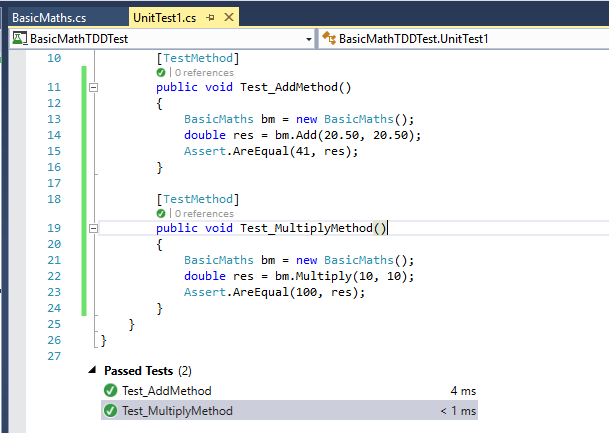Image resolution: width=609 pixels, height=433 pixels.
Task: Open the BasicMathTDDTest project dropdown
Action: coord(308,39)
